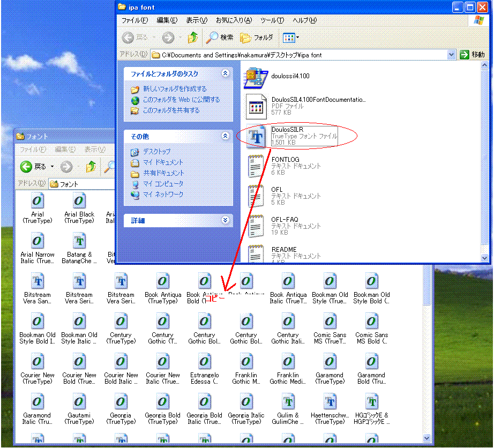Go to デスクトップ from the その他 panel

pyautogui.click(x=156, y=152)
